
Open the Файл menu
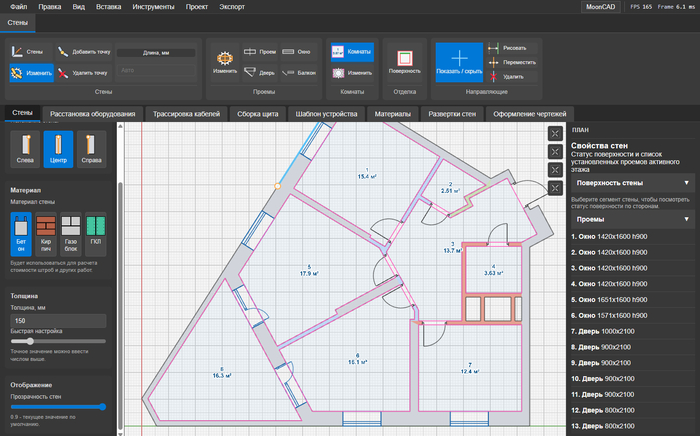pyautogui.click(x=18, y=7)
